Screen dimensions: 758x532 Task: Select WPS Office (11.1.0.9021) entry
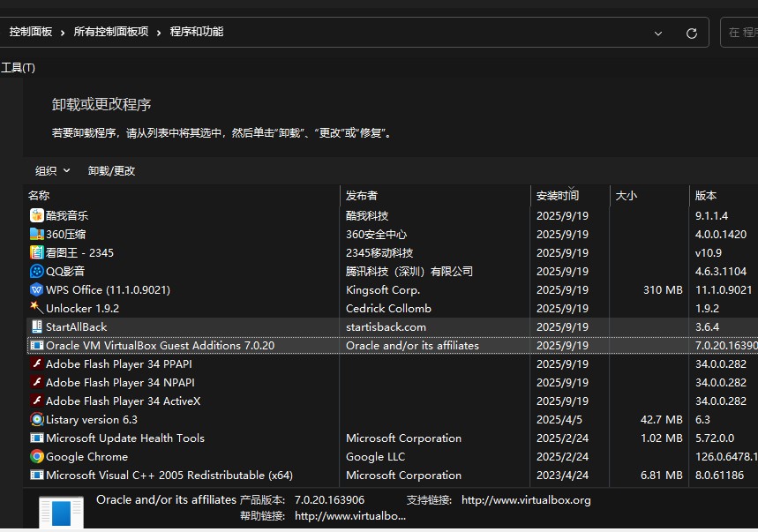pos(108,290)
